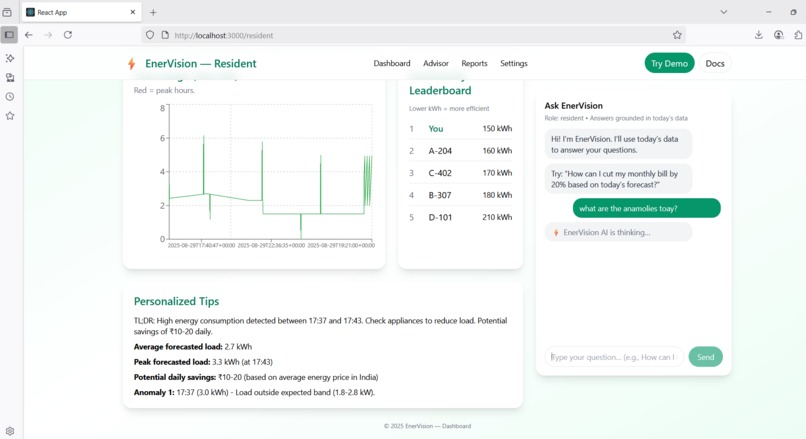
Task: Minimize the browser window
Action: coord(768,12)
